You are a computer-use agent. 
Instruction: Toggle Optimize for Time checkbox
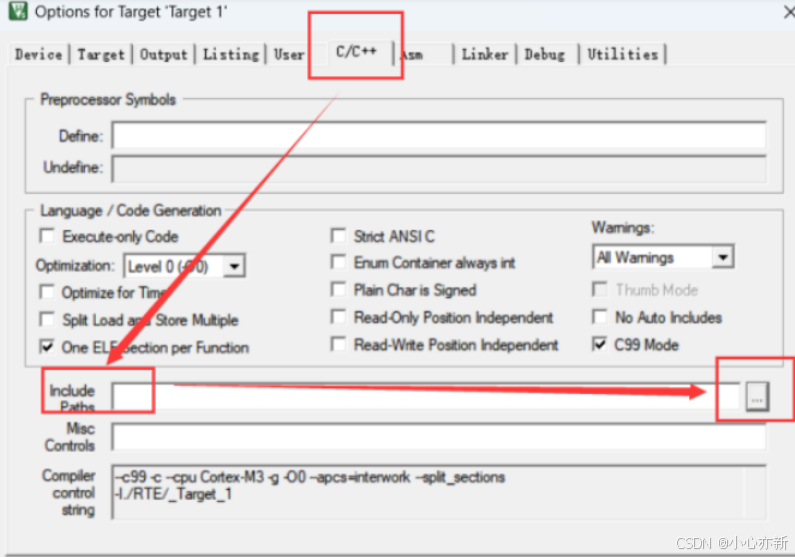tap(47, 292)
